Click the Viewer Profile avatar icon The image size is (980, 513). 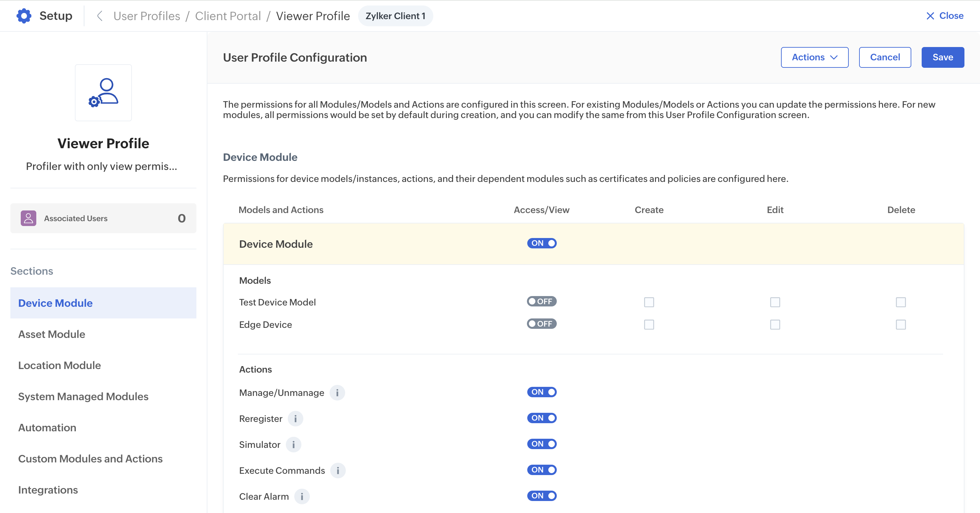103,92
